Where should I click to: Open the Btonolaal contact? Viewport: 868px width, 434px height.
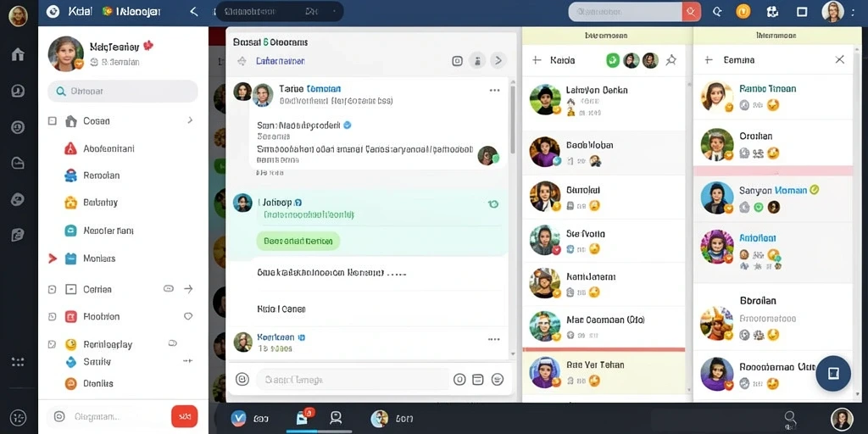click(x=604, y=197)
